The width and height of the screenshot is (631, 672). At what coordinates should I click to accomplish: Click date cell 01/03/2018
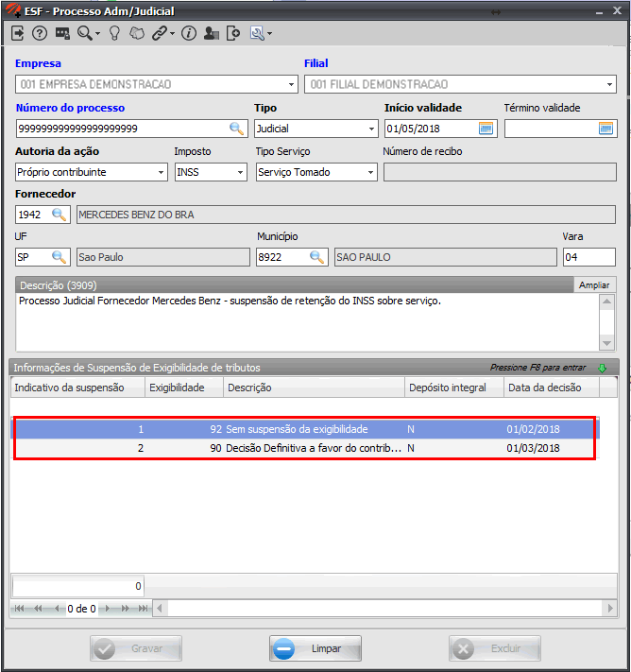533,448
